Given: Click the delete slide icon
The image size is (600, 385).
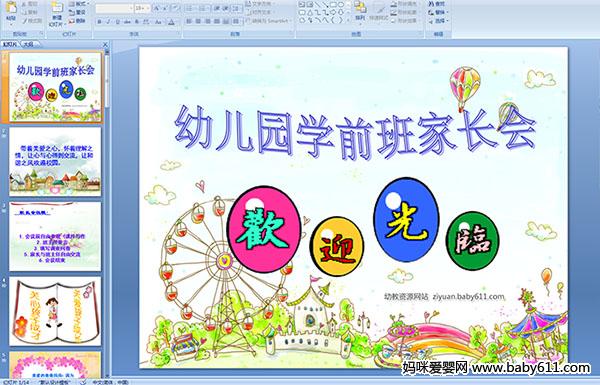Looking at the screenshot, I should pyautogui.click(x=78, y=21).
